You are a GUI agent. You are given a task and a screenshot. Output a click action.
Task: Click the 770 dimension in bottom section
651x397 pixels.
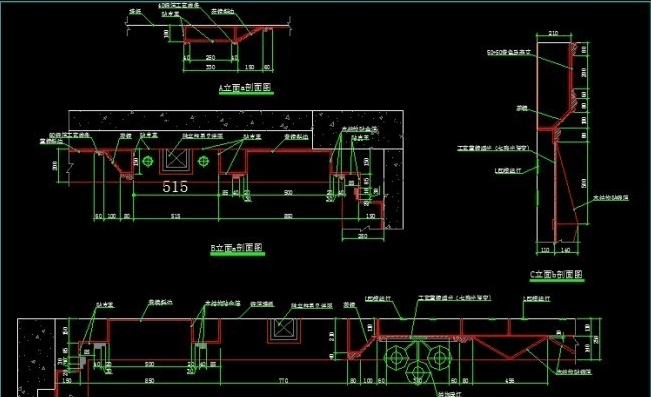coord(283,380)
